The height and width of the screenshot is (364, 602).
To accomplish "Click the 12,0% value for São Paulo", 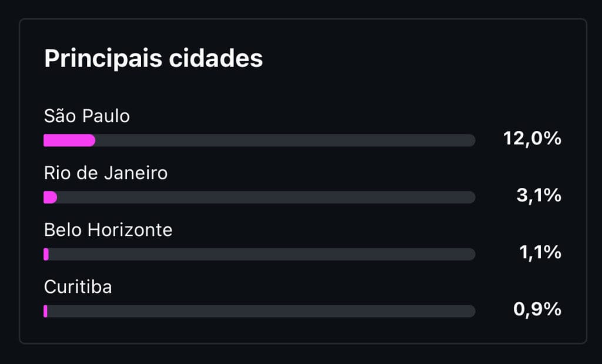I will point(532,139).
